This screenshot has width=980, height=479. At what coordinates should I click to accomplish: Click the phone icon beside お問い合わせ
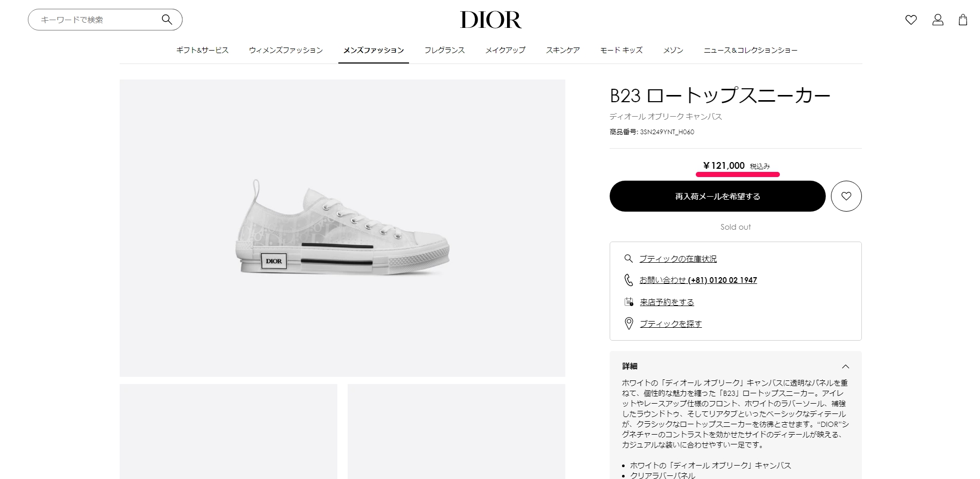(x=628, y=280)
